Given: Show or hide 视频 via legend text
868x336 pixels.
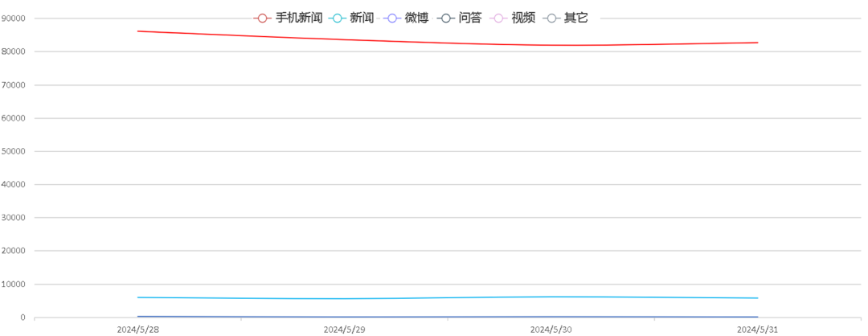Looking at the screenshot, I should [523, 18].
